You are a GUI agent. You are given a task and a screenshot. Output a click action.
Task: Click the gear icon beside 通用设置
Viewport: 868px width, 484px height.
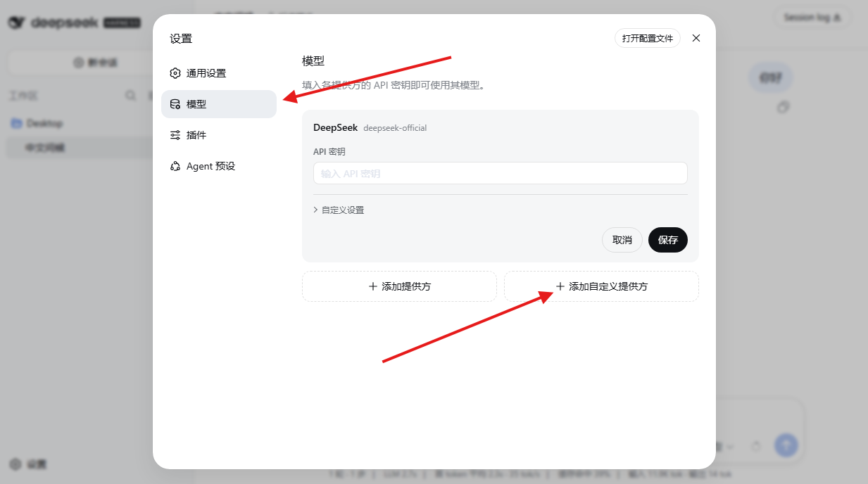(x=175, y=73)
